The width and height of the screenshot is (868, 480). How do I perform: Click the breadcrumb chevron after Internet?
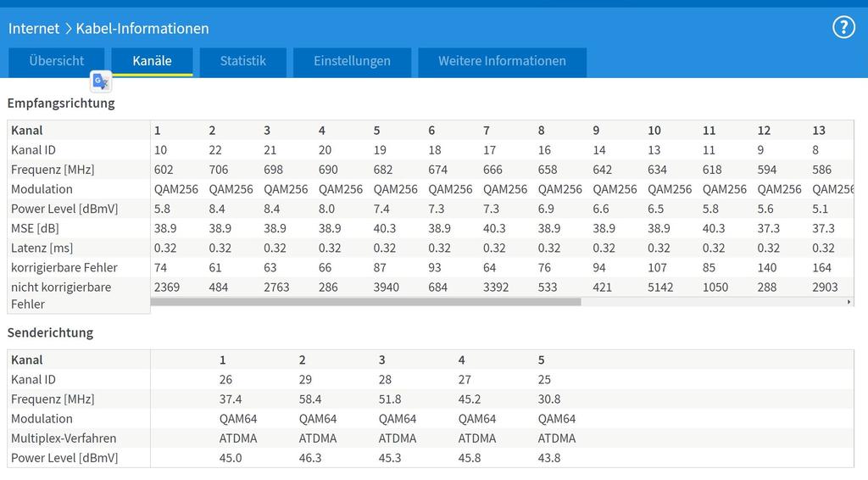click(x=68, y=29)
